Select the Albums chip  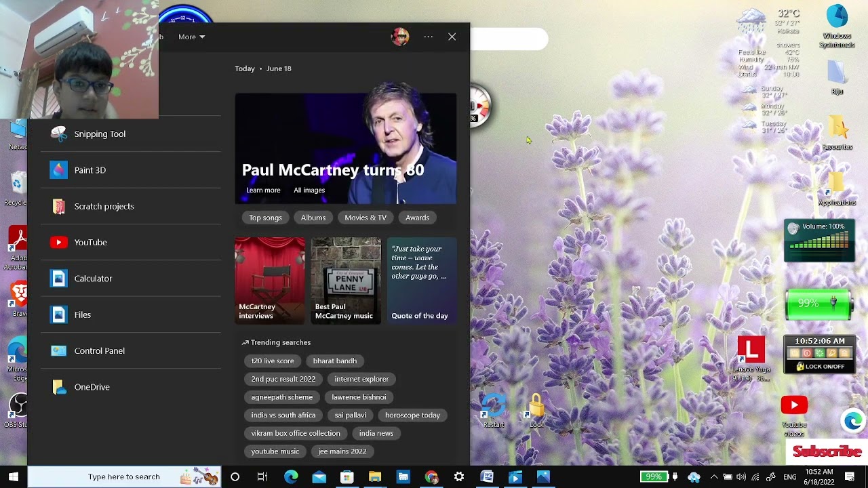(313, 218)
